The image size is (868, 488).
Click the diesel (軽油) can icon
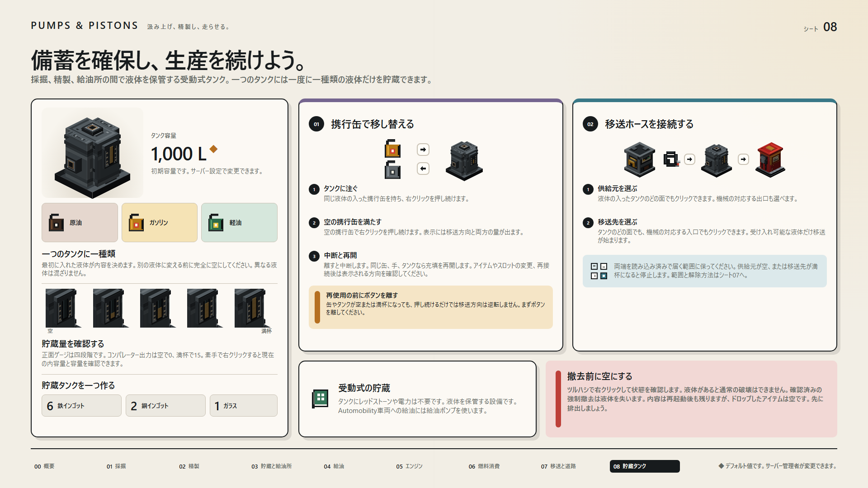(x=216, y=222)
